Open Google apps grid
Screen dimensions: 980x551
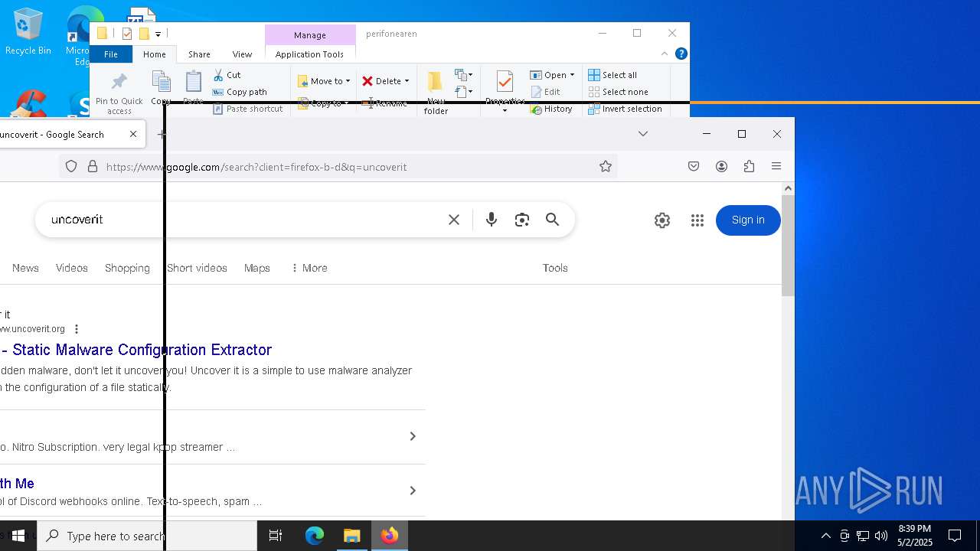pos(697,220)
